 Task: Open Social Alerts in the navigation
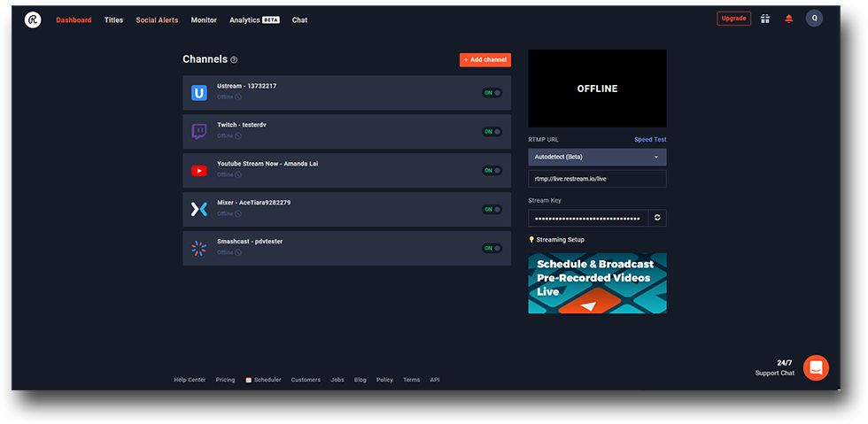158,20
